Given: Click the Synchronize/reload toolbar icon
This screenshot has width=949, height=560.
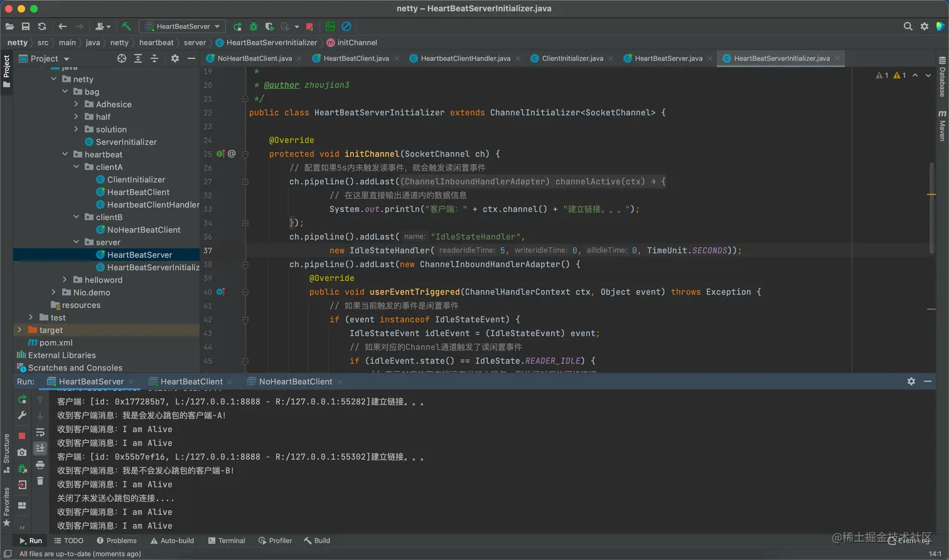Looking at the screenshot, I should coord(42,26).
